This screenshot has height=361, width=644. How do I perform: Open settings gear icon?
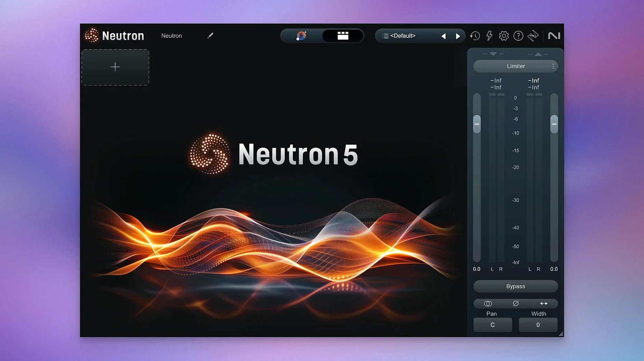[504, 36]
